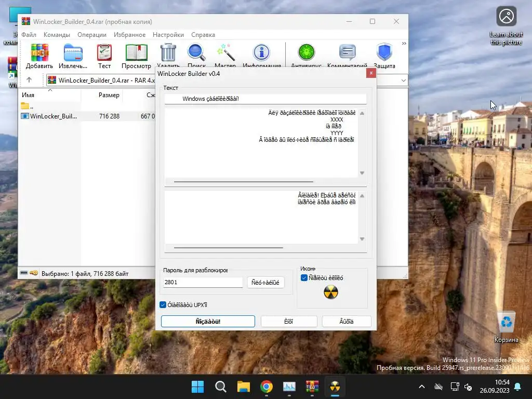Screen dimensions: 532x399
Task: Toggle the UPX packing checkbox
Action: tap(163, 304)
